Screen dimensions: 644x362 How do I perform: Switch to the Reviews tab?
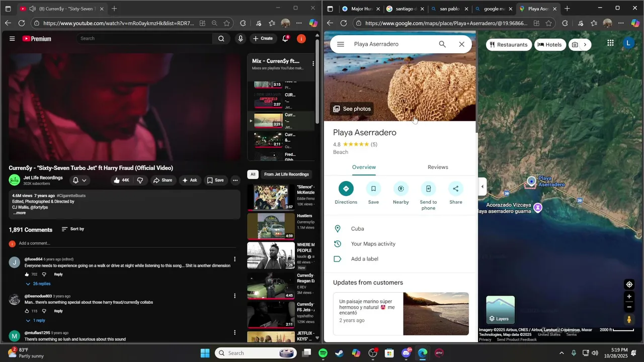438,167
